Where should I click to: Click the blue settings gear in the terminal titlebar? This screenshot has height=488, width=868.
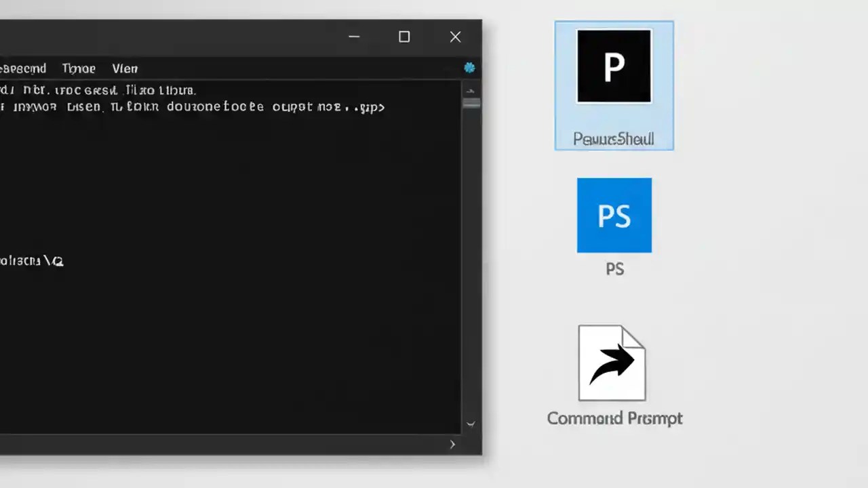click(x=469, y=68)
